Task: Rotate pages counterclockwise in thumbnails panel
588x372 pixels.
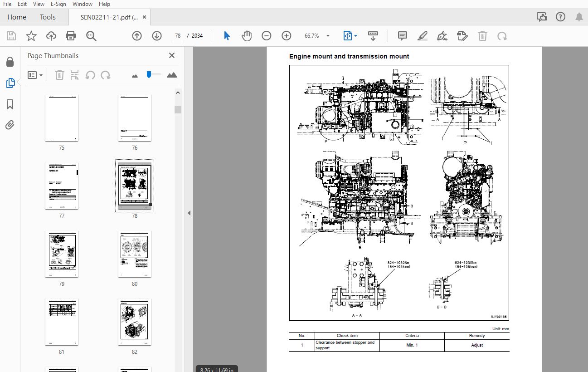Action: click(x=90, y=75)
